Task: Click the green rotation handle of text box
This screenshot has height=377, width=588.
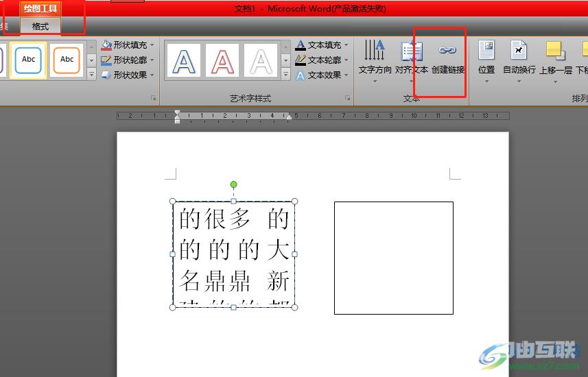Action: tap(234, 184)
